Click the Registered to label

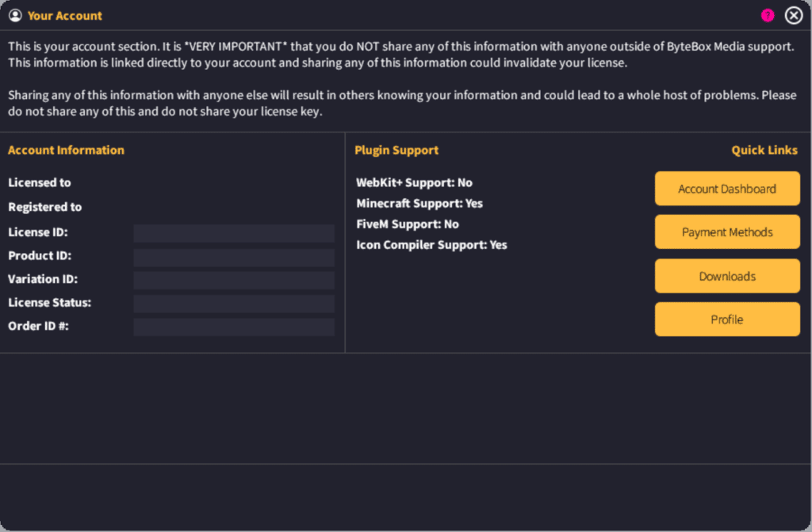(44, 207)
